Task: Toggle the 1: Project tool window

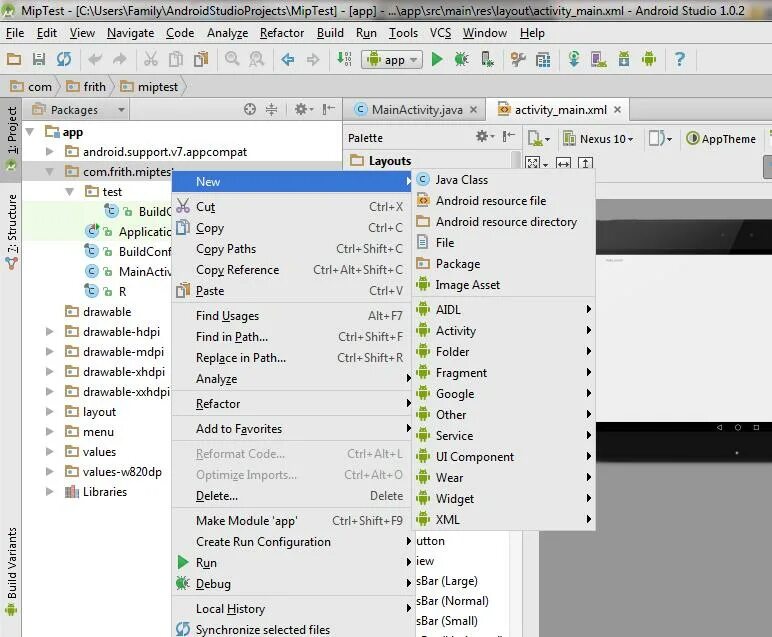Action: [11, 138]
